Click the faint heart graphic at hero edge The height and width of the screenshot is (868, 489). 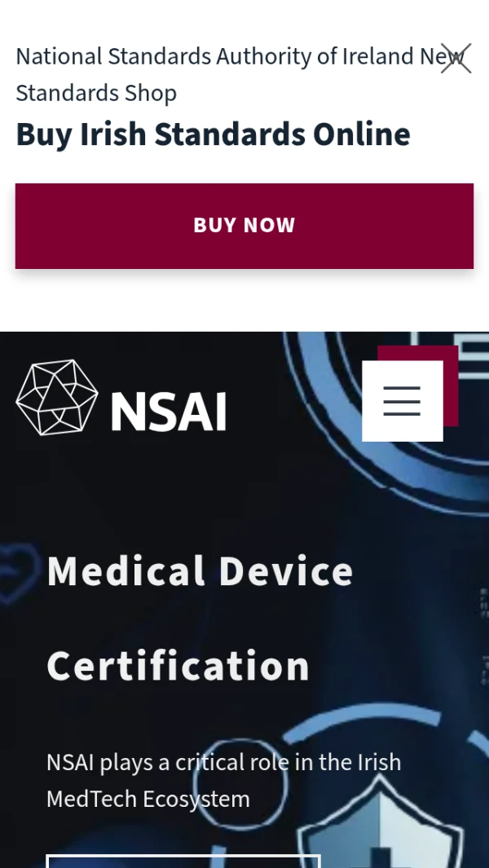(x=18, y=572)
